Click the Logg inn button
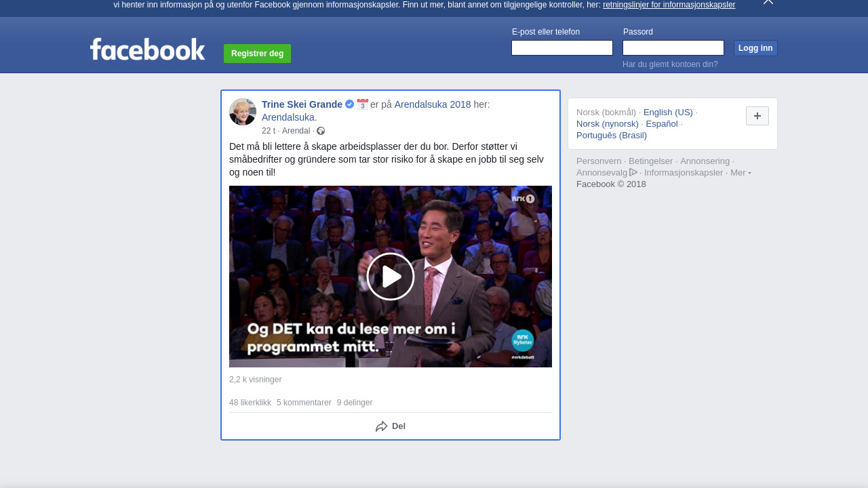 tap(755, 48)
